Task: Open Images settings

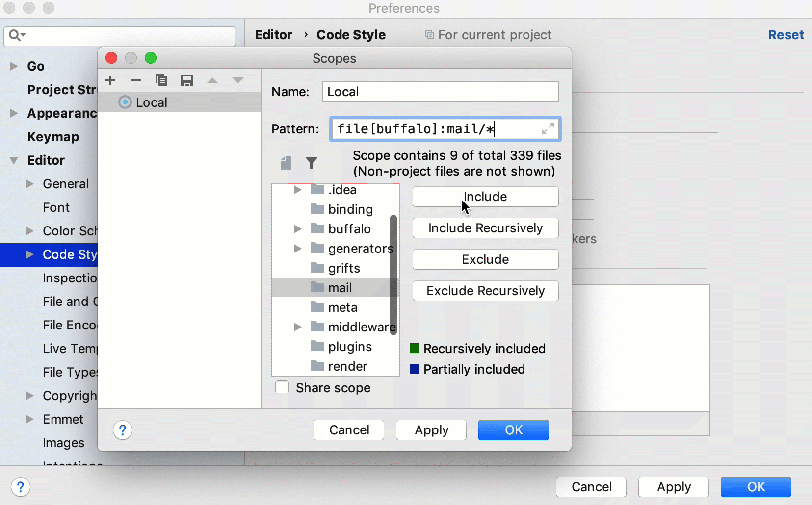Action: click(x=63, y=443)
